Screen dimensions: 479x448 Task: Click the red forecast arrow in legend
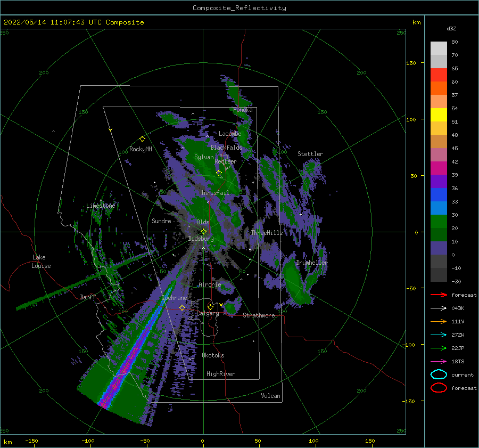[439, 295]
